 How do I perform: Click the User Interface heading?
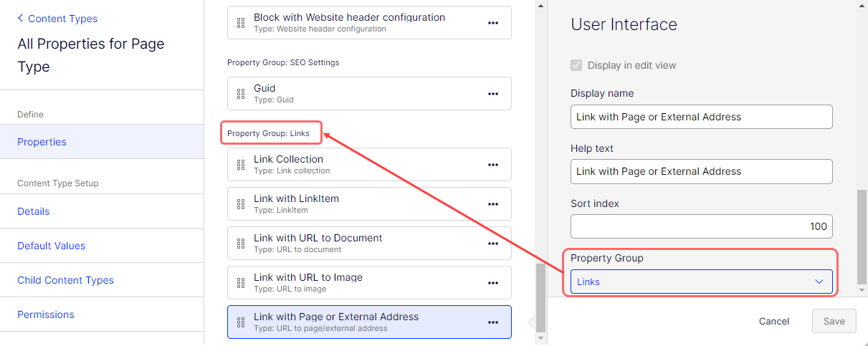pyautogui.click(x=624, y=24)
